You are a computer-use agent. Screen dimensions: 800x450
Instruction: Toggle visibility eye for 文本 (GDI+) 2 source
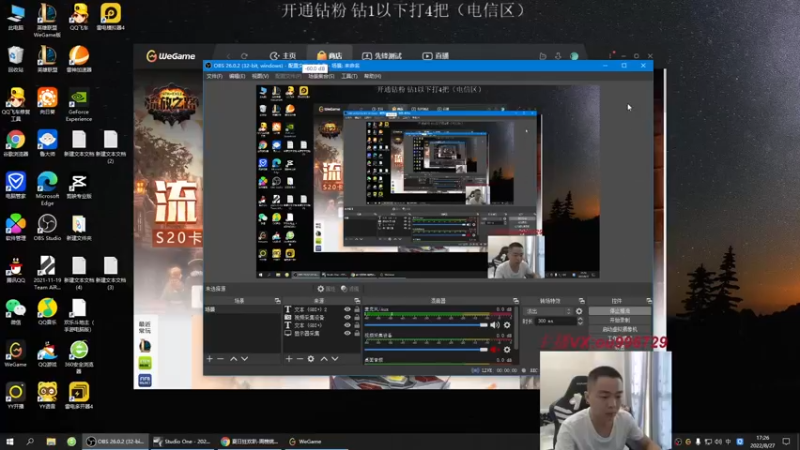coord(347,309)
